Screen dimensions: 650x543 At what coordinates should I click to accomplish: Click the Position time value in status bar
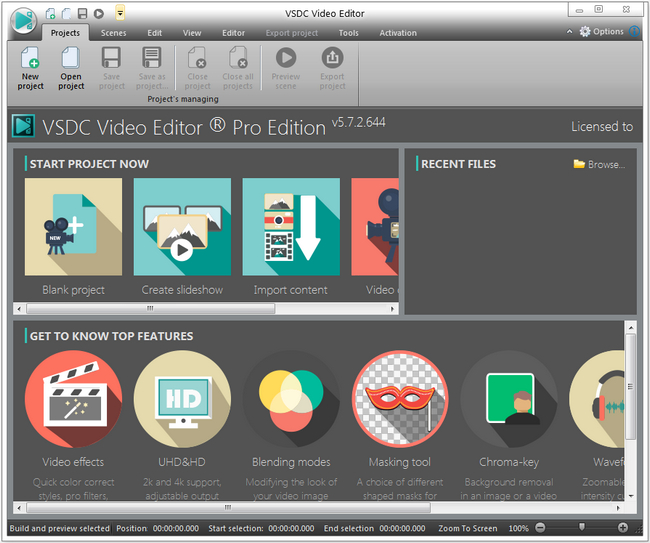176,528
